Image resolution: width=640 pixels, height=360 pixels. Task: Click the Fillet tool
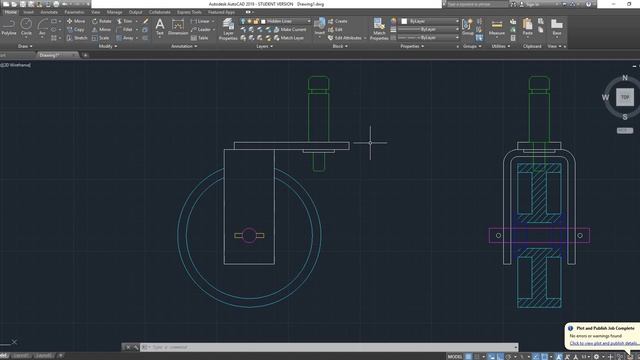124,29
